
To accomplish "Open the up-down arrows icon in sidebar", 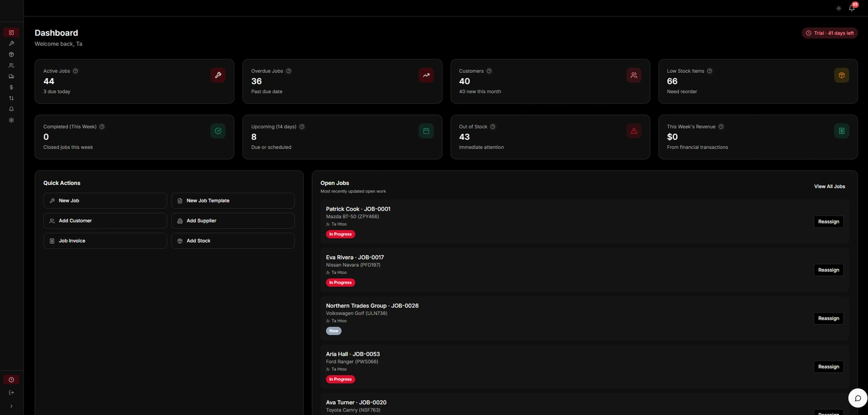I will (11, 98).
